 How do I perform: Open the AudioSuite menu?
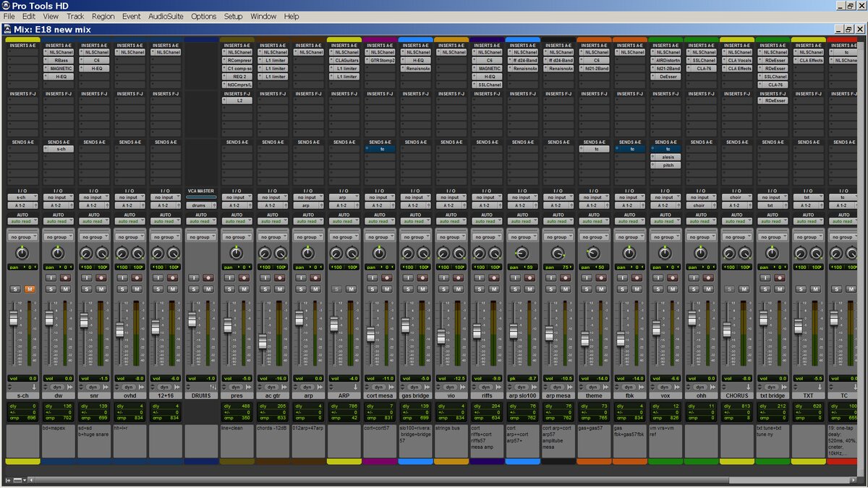tap(166, 16)
